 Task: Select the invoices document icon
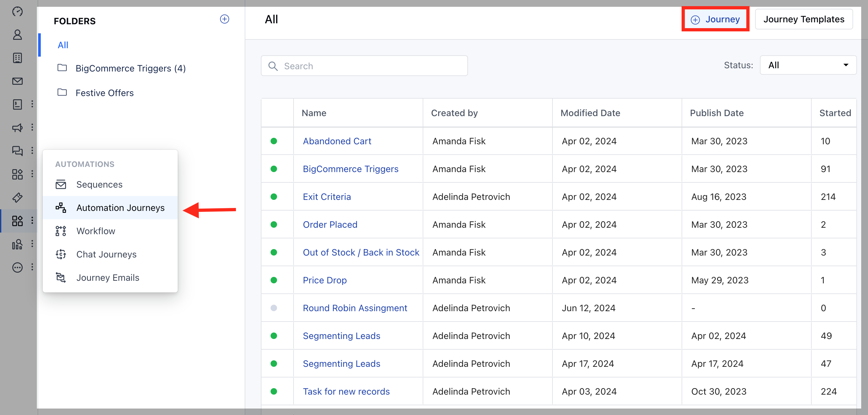click(x=17, y=104)
